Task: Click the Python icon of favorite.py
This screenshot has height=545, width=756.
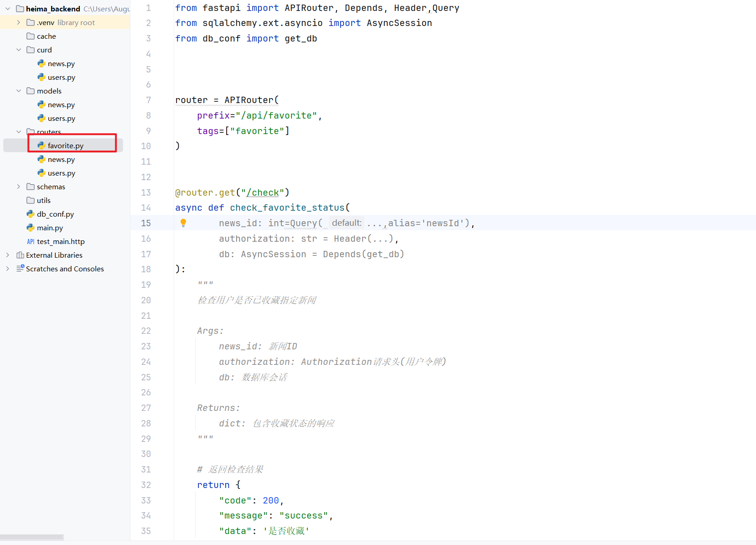Action: click(x=41, y=145)
